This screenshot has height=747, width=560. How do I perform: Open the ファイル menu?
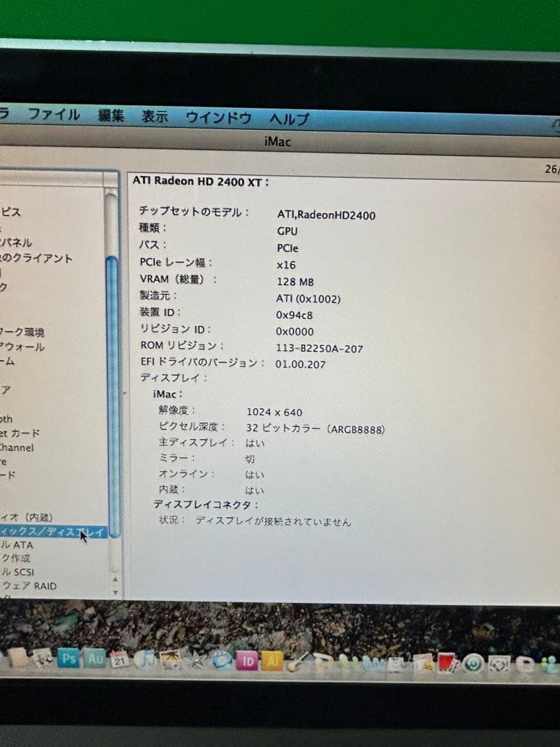pyautogui.click(x=54, y=114)
